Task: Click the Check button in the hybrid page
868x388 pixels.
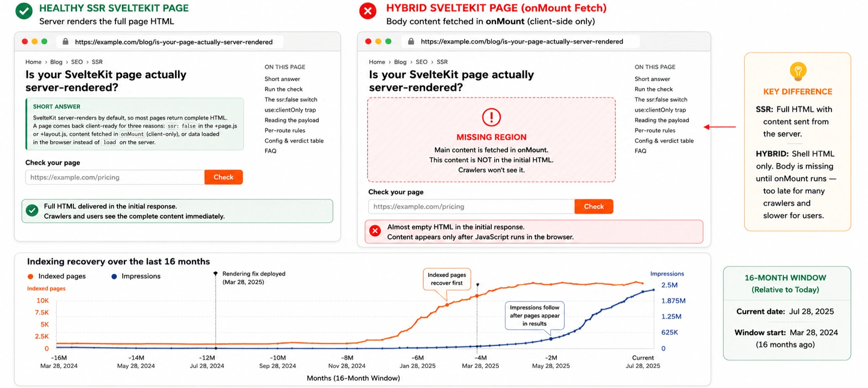Action: tap(594, 207)
